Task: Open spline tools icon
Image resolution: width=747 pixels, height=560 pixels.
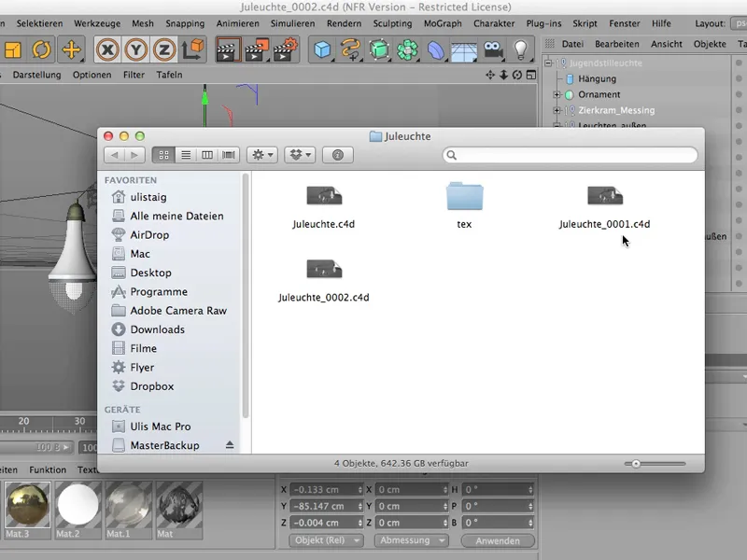Action: (x=351, y=49)
